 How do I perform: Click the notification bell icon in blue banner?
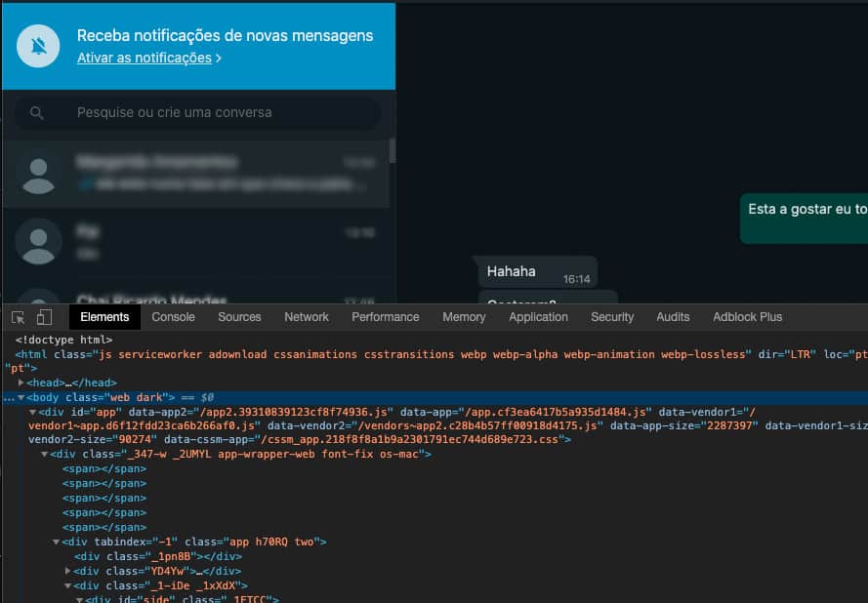tap(38, 45)
